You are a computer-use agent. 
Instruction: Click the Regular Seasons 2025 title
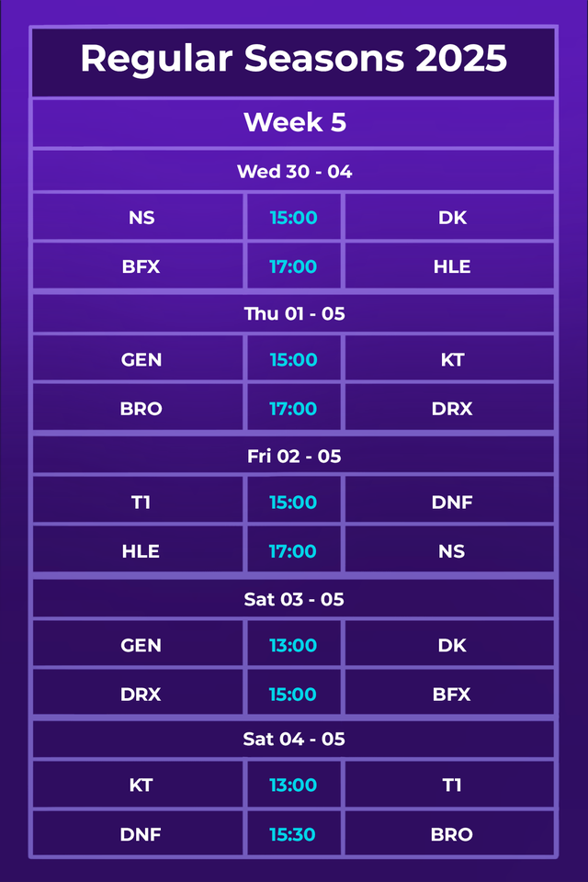(x=294, y=59)
